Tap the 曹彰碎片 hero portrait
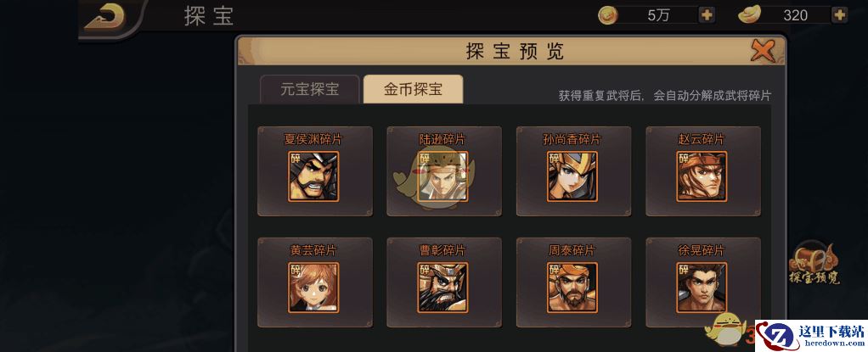This screenshot has height=352, width=868. pyautogui.click(x=442, y=288)
